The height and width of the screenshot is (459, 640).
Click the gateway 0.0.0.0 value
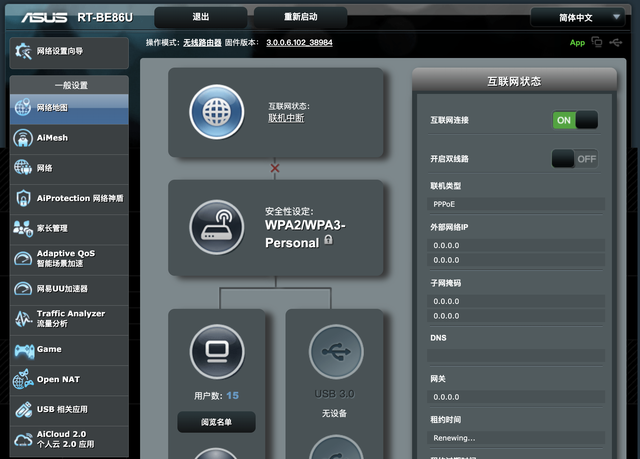tap(516, 397)
